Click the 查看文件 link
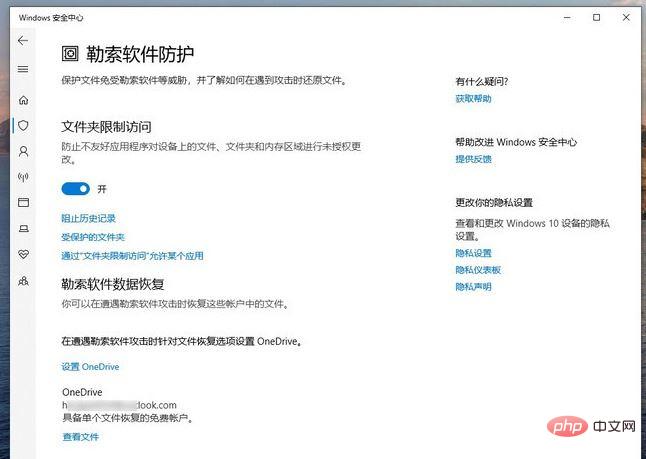Screen dimensions: 646x459 click(x=81, y=437)
